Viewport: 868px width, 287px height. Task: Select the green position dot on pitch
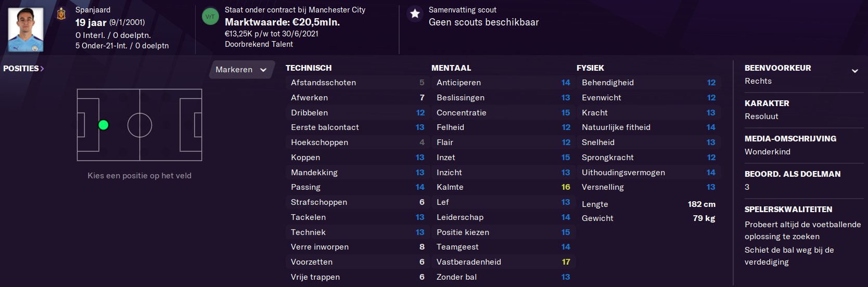(104, 125)
